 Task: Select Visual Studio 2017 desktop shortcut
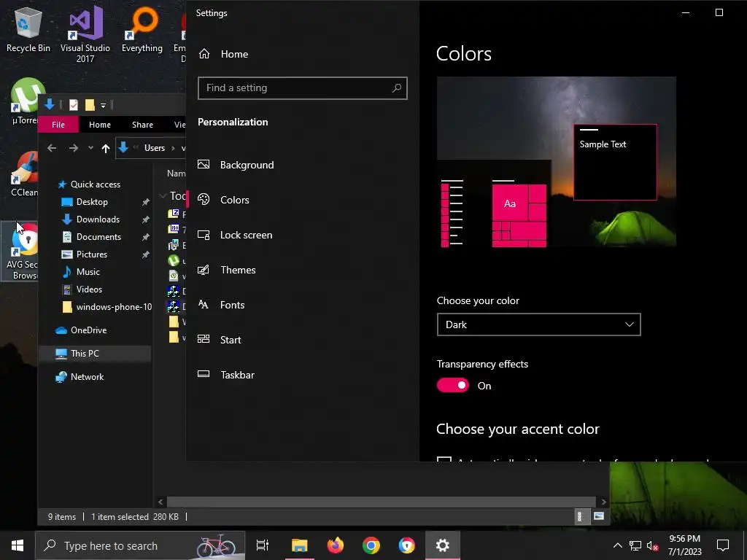85,34
